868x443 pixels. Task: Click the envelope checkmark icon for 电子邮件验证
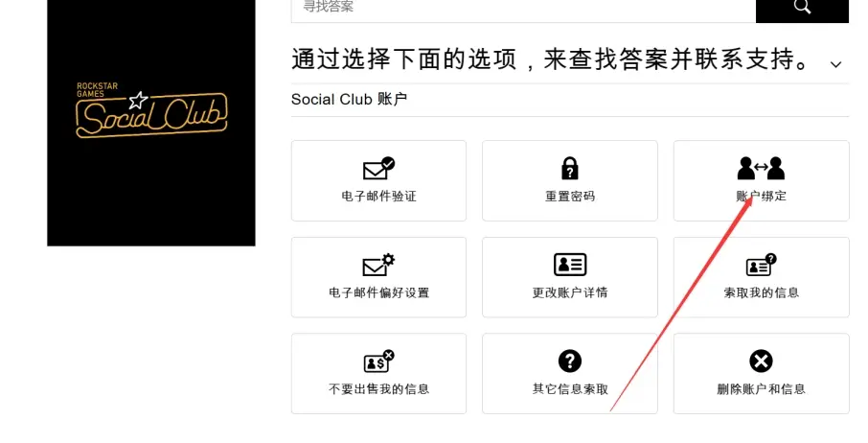point(378,169)
